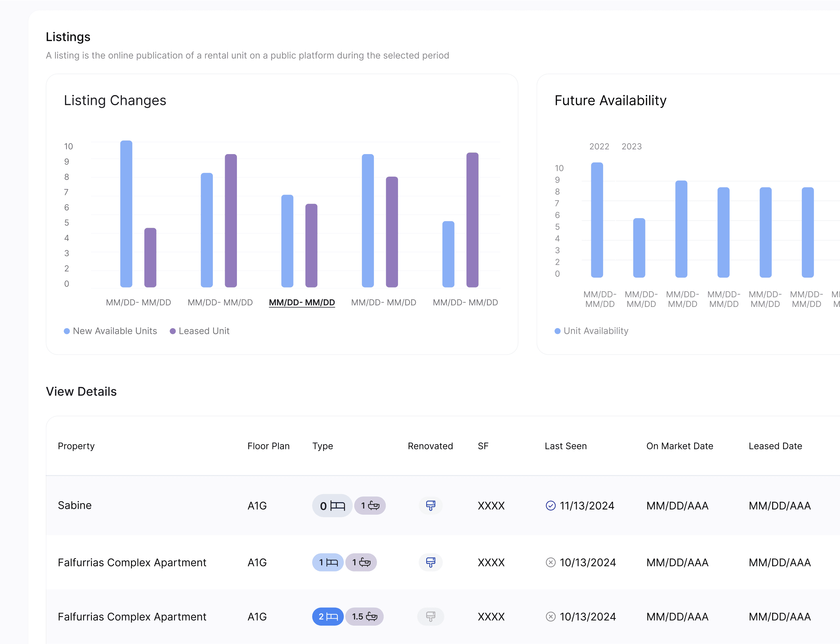Viewport: 840px width, 644px height.
Task: Click the renovated paint roller icon for Sabine
Action: (430, 506)
